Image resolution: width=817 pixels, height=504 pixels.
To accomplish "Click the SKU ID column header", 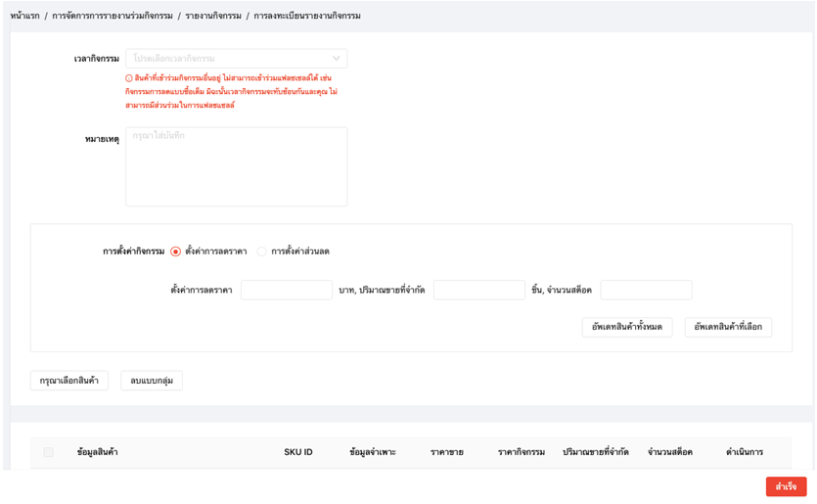I will coord(298,452).
